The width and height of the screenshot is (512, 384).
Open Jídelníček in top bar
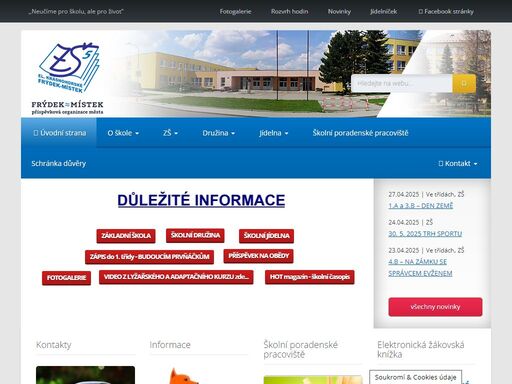(x=383, y=11)
